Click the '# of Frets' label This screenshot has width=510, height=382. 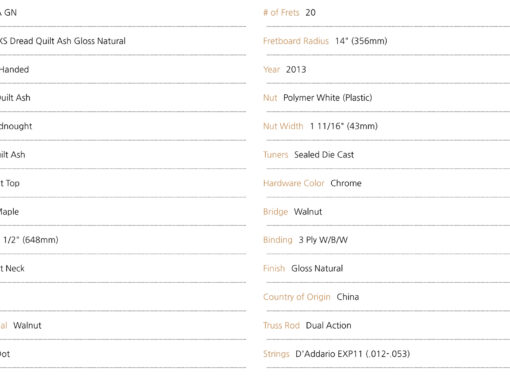click(281, 13)
